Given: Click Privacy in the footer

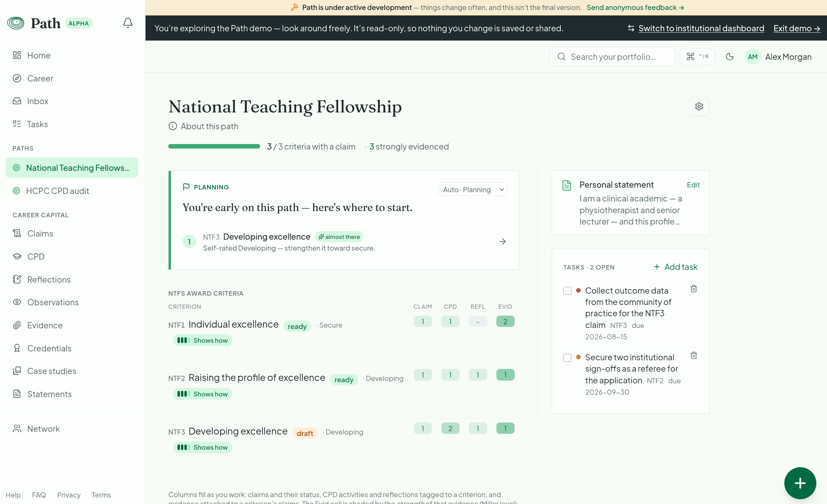Looking at the screenshot, I should point(69,495).
